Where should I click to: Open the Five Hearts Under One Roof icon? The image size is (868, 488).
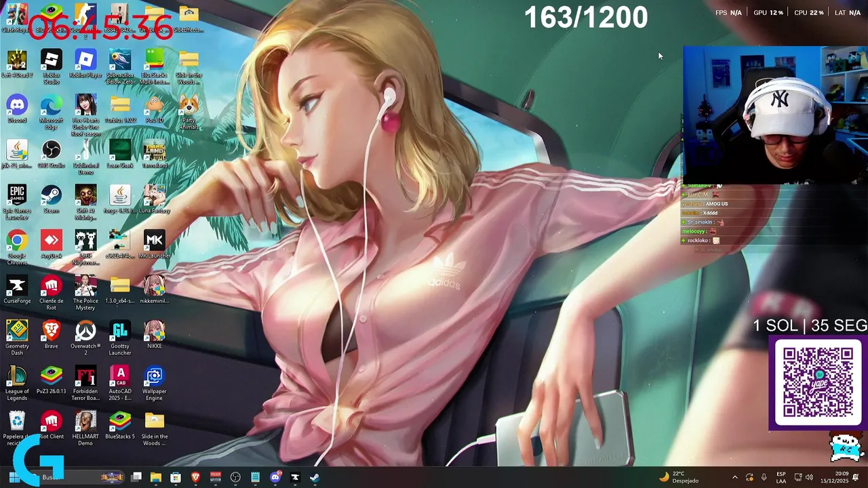click(x=85, y=115)
